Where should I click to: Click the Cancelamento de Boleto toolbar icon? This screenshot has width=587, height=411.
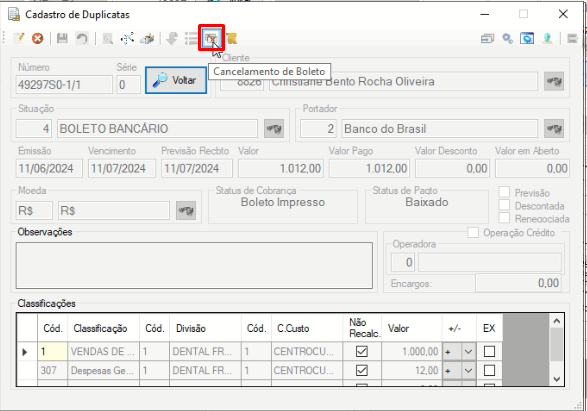(x=211, y=38)
